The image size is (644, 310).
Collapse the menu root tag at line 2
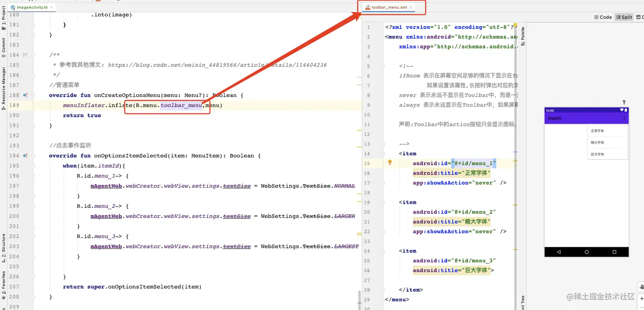click(x=384, y=37)
